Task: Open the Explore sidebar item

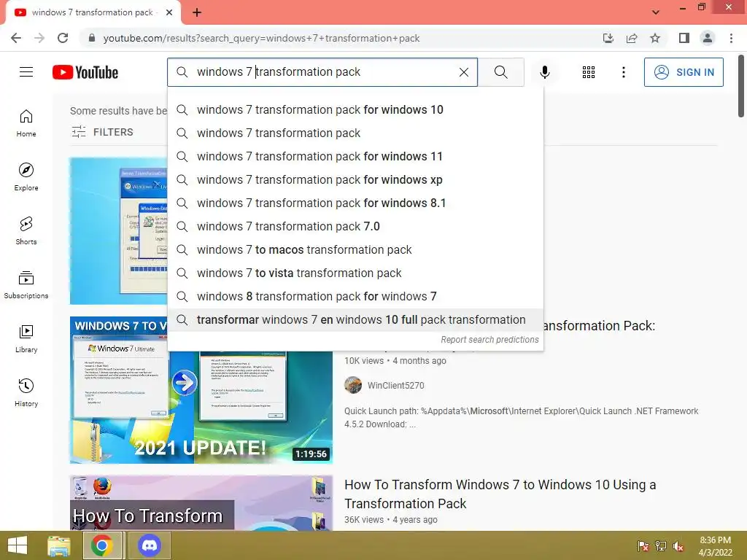Action: click(x=26, y=177)
